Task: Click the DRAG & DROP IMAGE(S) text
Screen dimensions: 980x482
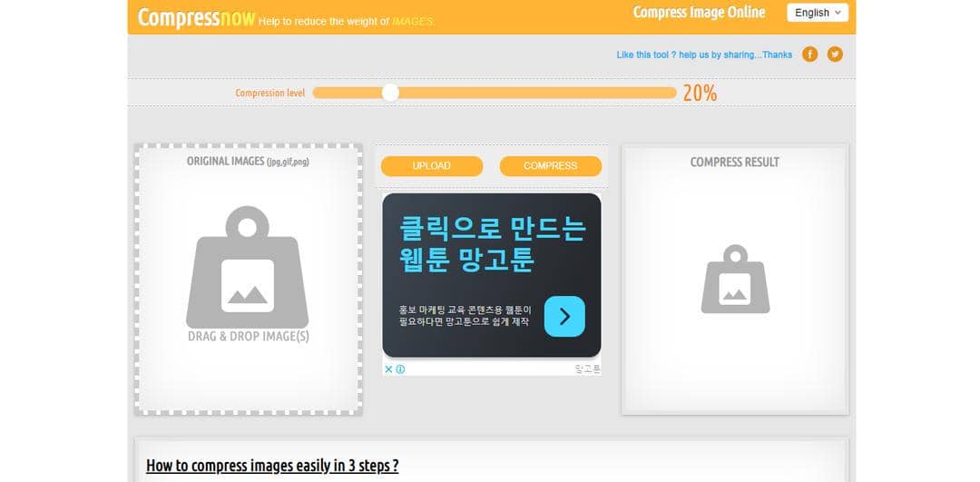Action: click(248, 337)
